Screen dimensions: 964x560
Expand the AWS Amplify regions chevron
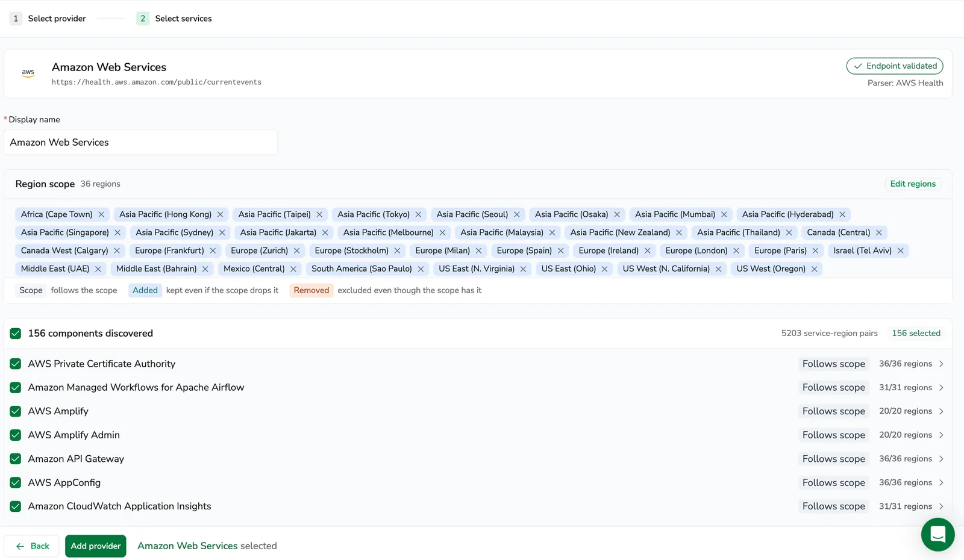pyautogui.click(x=941, y=411)
